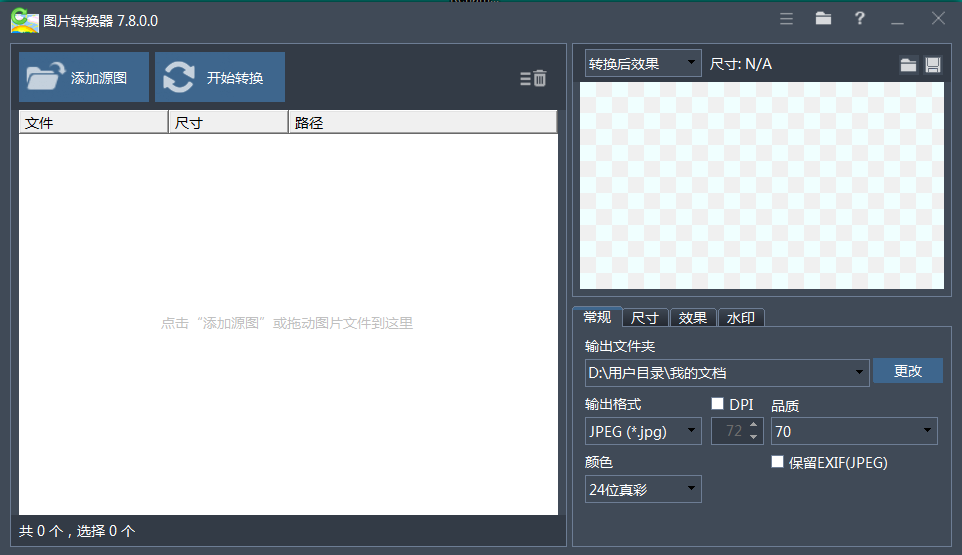The width and height of the screenshot is (962, 555).
Task: Click the 开始转换 button
Action: pyautogui.click(x=220, y=77)
